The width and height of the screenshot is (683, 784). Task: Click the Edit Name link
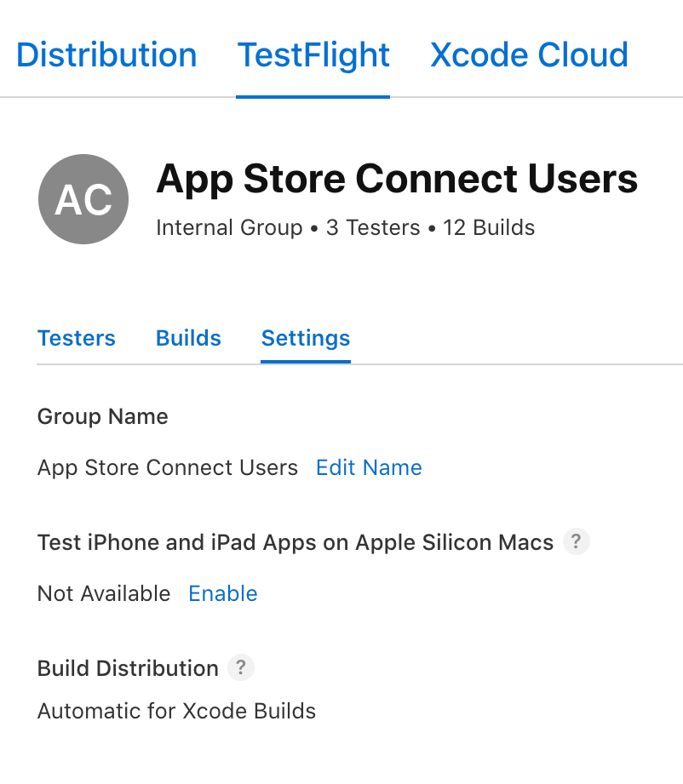369,468
